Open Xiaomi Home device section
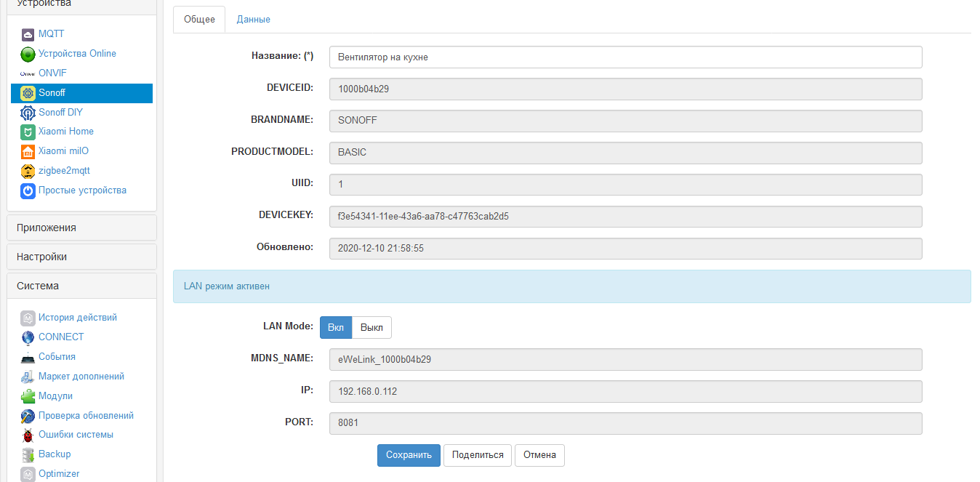 tap(27, 132)
